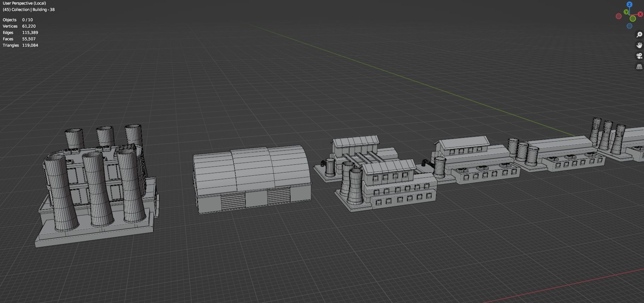Click the Objects 0 / 10 statistic

click(18, 20)
